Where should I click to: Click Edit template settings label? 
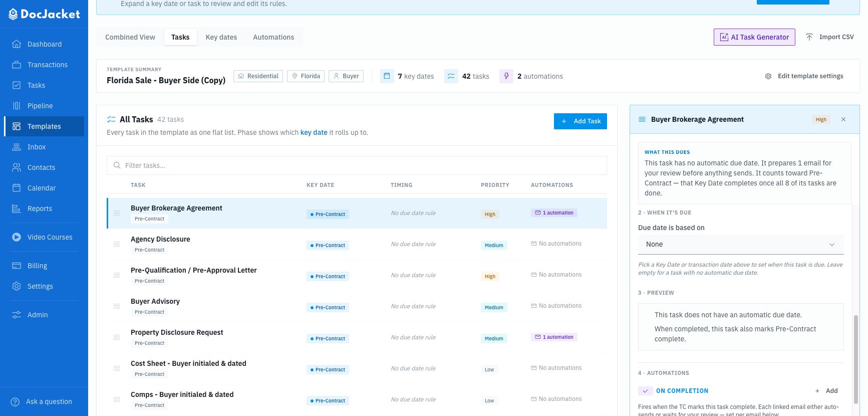(810, 76)
